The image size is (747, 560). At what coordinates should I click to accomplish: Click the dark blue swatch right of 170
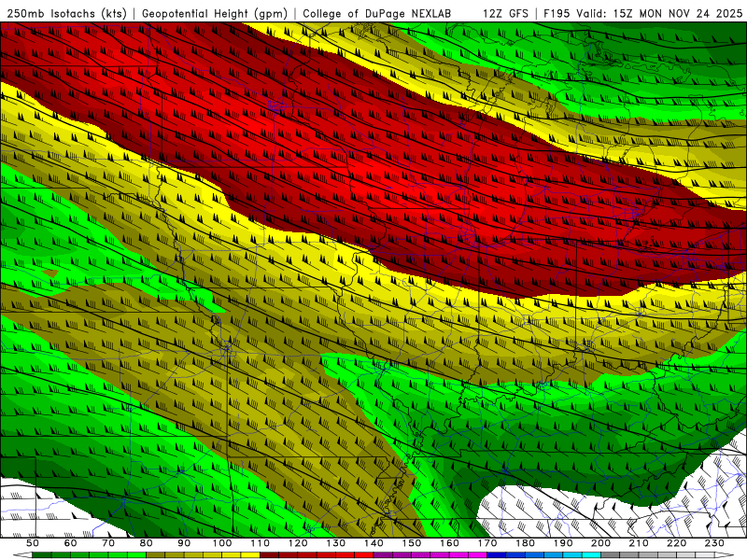497,555
